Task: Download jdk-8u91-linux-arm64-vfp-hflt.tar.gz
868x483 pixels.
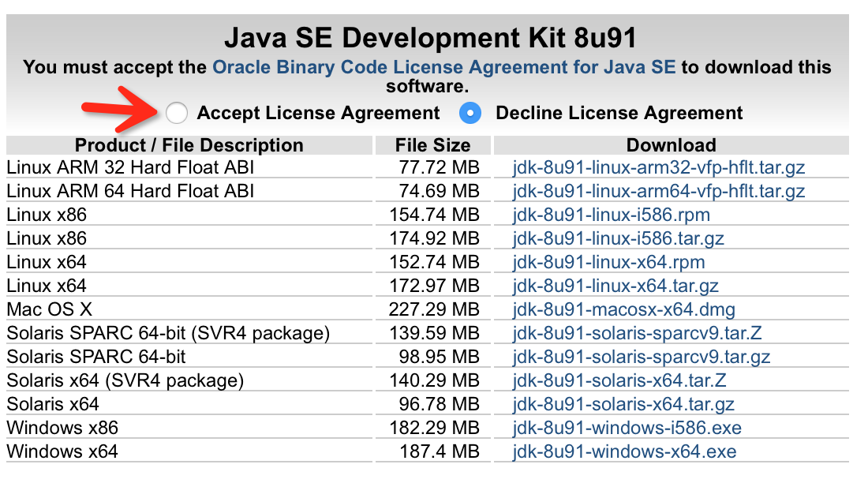Action: click(659, 192)
